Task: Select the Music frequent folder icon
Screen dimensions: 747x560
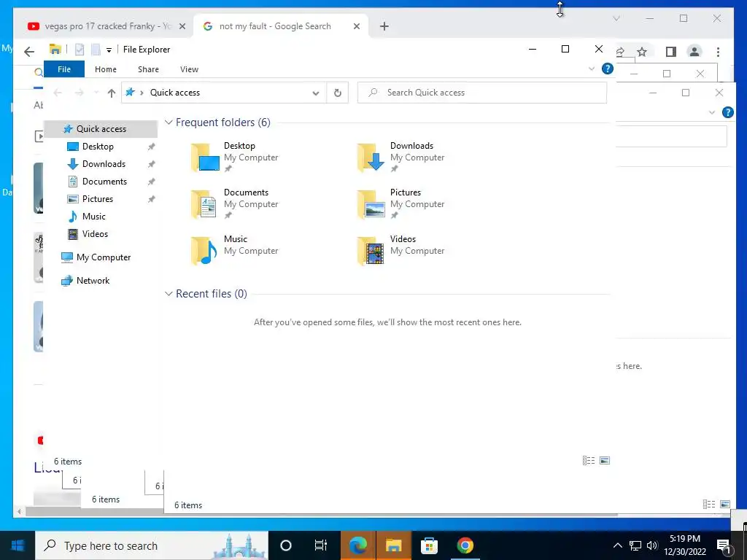Action: tap(205, 251)
